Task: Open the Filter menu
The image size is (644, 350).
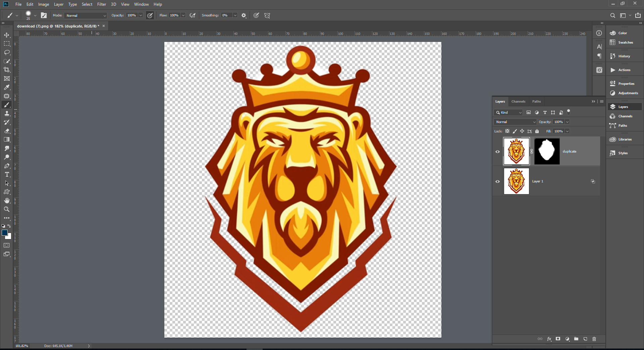Action: pos(102,4)
